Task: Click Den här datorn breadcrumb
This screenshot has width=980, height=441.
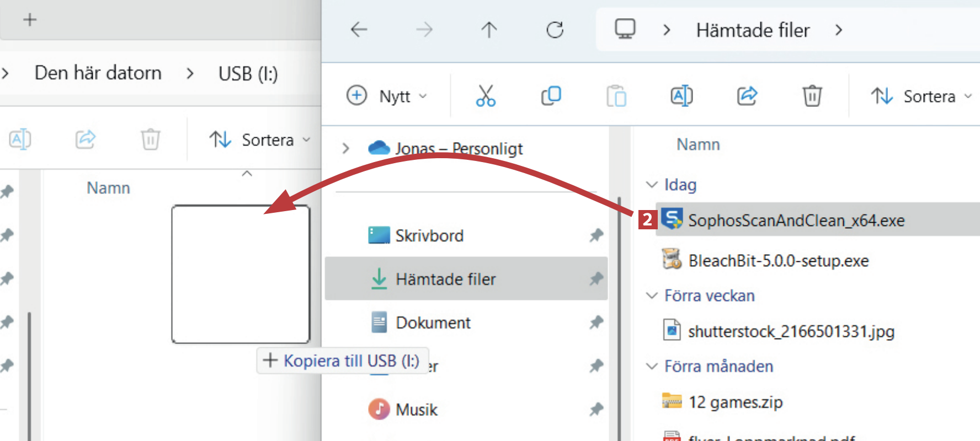Action: [x=98, y=73]
